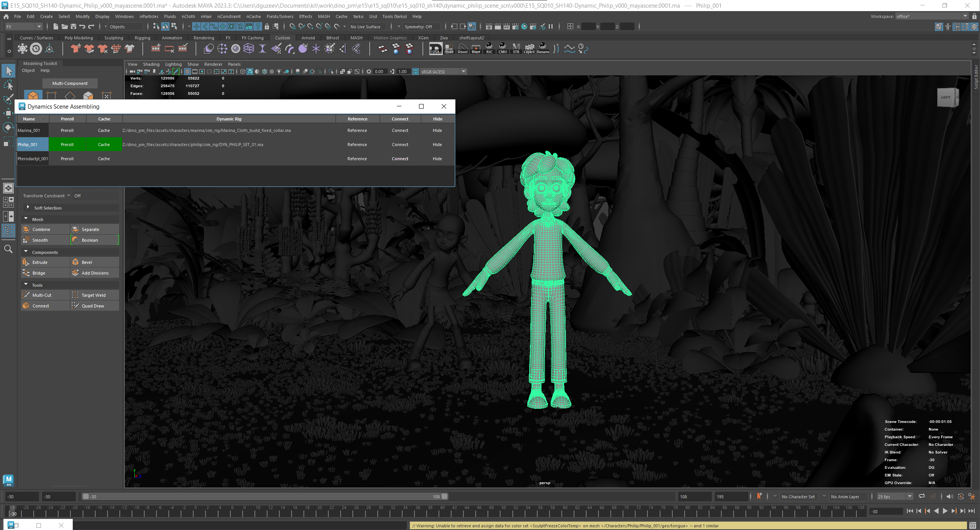Open the nCloth menu
Screen dimensions: 980x530
tap(188, 16)
